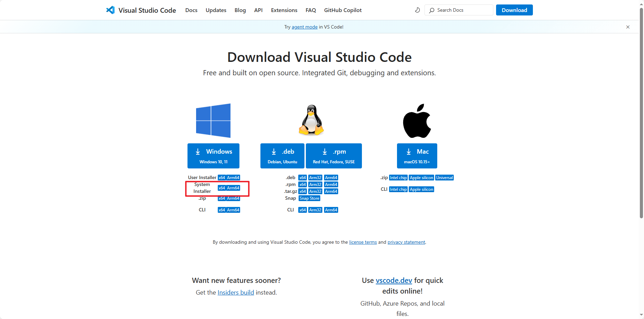Image resolution: width=644 pixels, height=319 pixels.
Task: Select Linux .tar.gz Arm64 download
Action: (331, 191)
